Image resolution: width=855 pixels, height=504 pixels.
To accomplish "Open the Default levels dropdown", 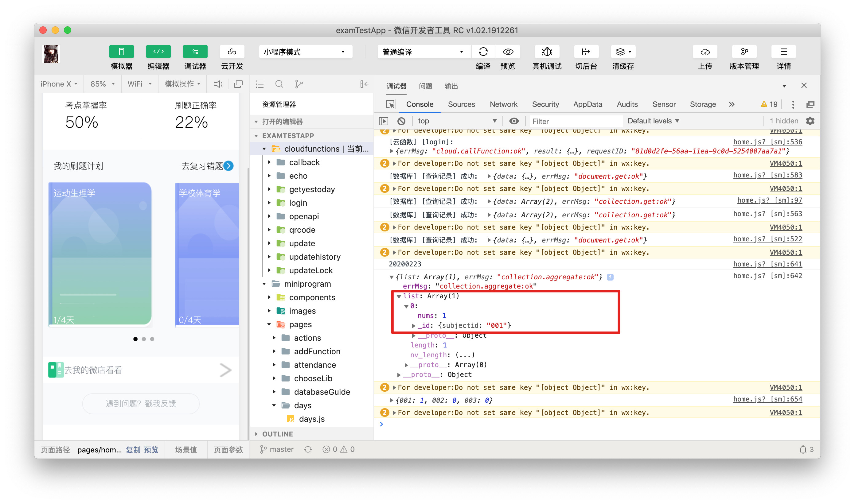I will pyautogui.click(x=653, y=121).
